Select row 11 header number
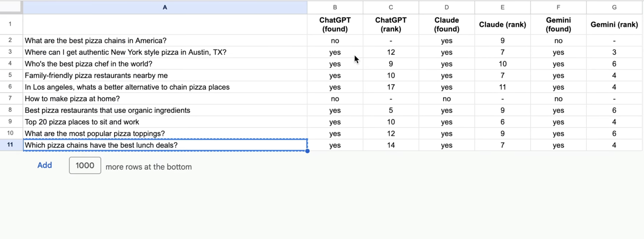 pyautogui.click(x=10, y=145)
